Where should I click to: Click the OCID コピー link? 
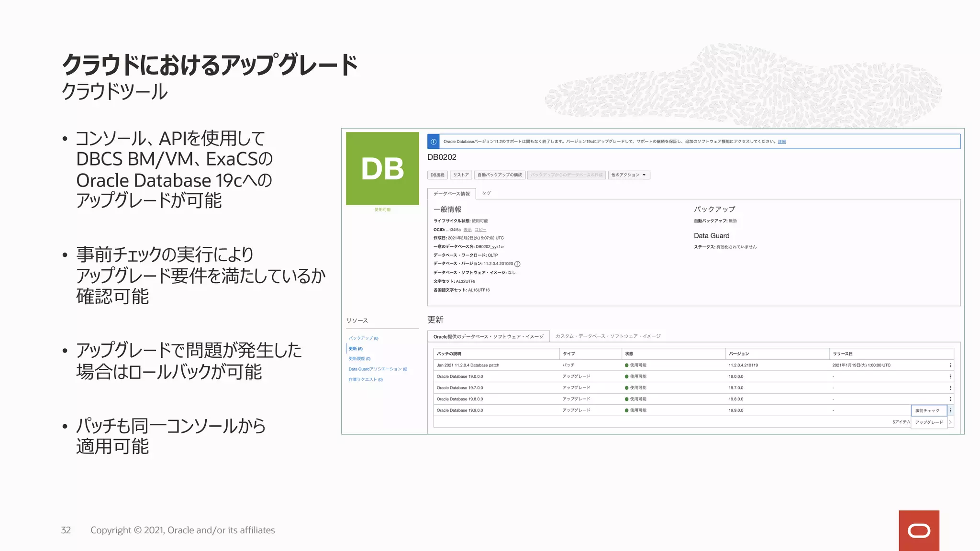[480, 230]
